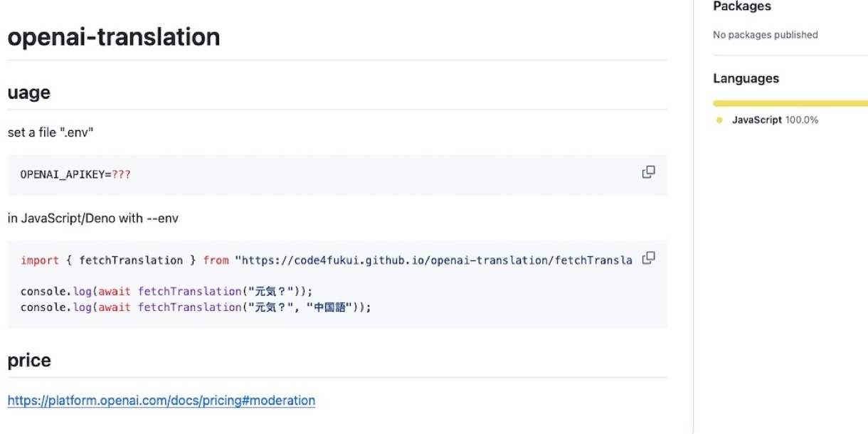Screen dimensions: 868x434
Task: Click the code4fukui URL string in import
Action: 434,260
